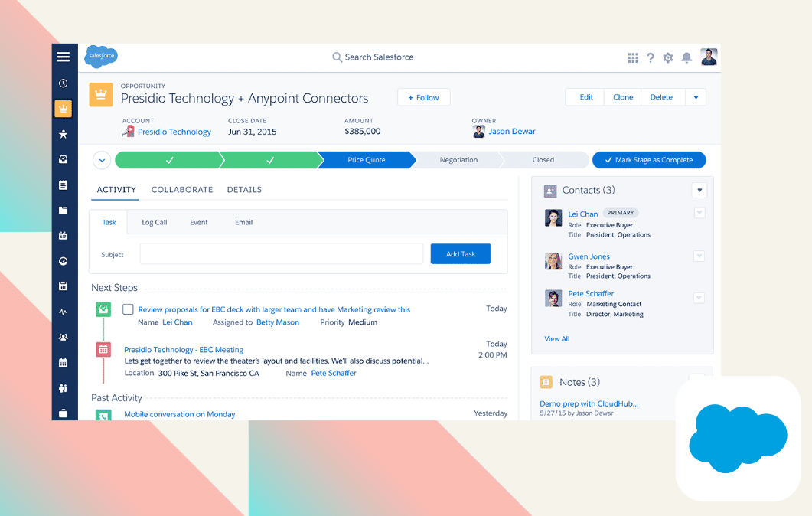Click the recent items clock icon

click(64, 83)
